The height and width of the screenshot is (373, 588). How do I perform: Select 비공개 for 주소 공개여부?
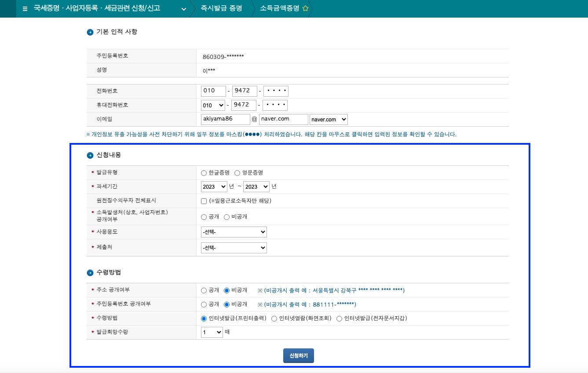(x=226, y=290)
